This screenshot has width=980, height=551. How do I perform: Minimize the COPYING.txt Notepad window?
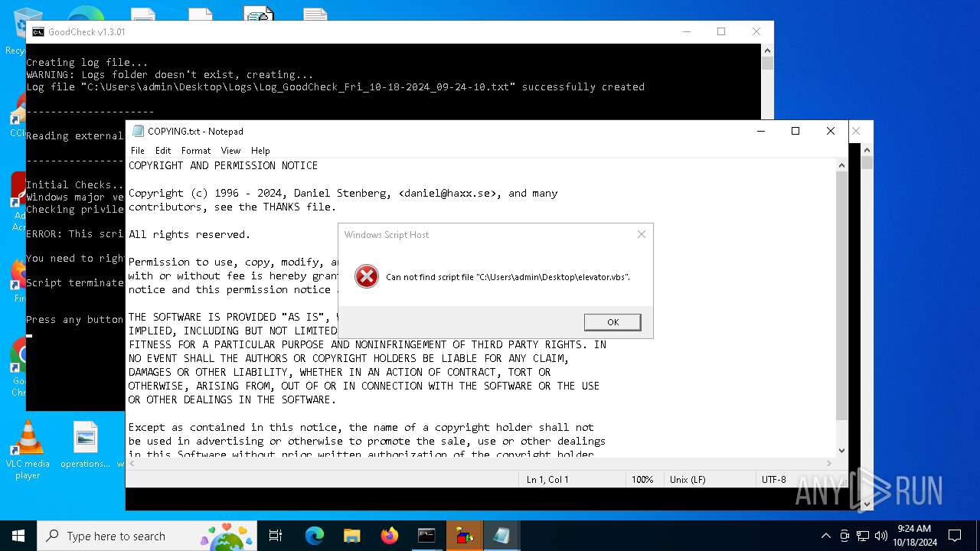coord(760,131)
